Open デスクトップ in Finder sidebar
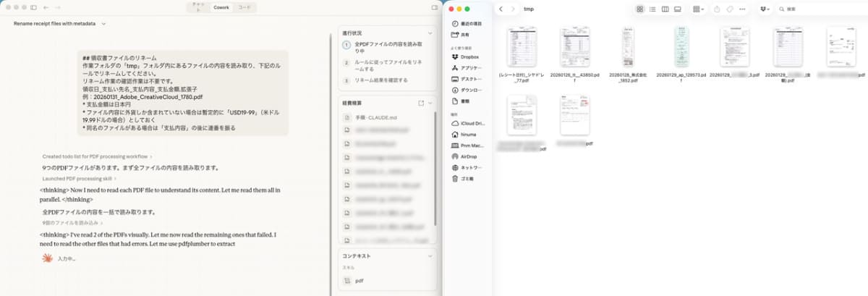 (467, 78)
